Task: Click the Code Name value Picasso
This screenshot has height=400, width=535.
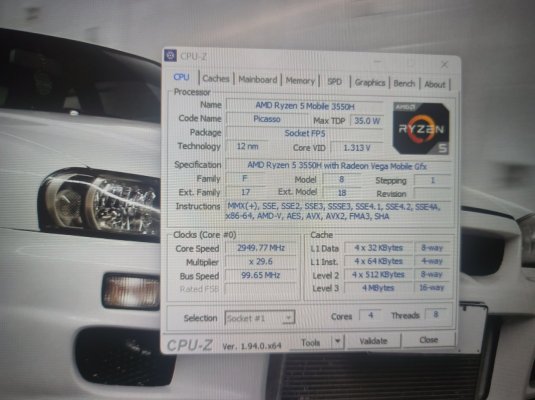Action: [267, 119]
